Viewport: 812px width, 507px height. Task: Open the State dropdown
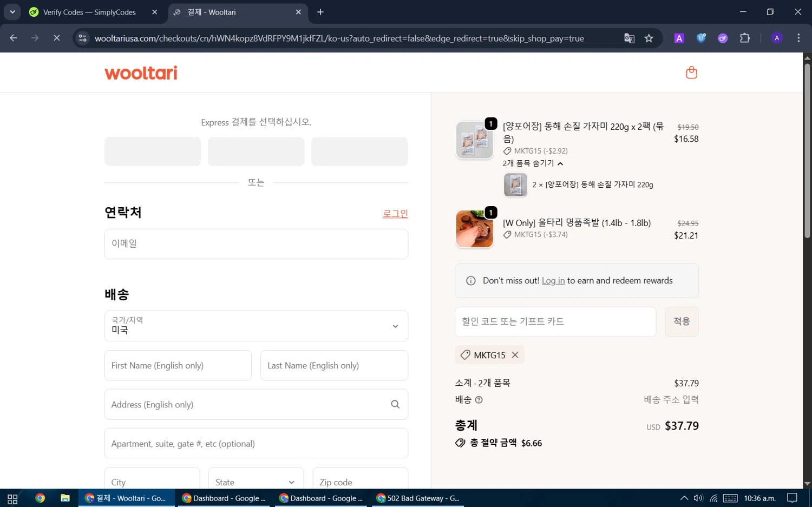(256, 481)
